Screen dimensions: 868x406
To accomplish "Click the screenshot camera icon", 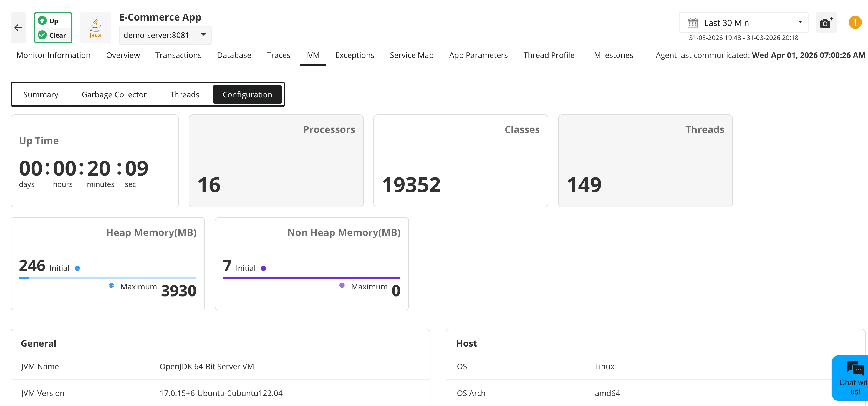I will point(826,23).
